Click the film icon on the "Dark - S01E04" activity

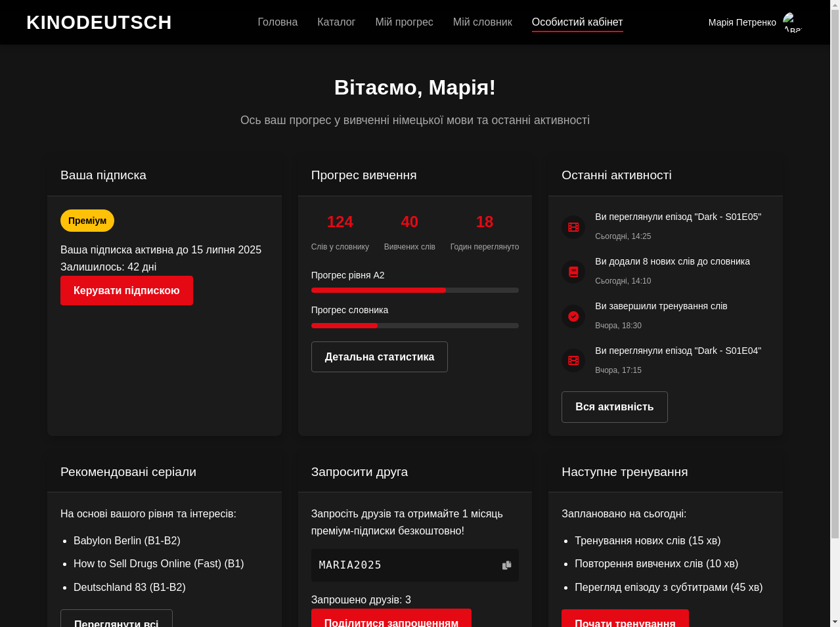pos(573,360)
